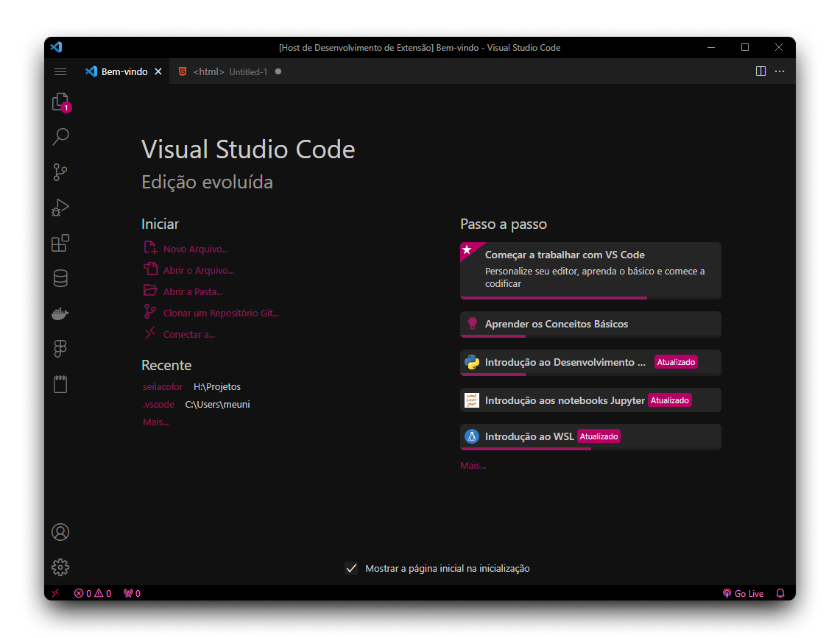Click the Python icon on walkthrough card
Screen dimensions: 840x638
471,362
